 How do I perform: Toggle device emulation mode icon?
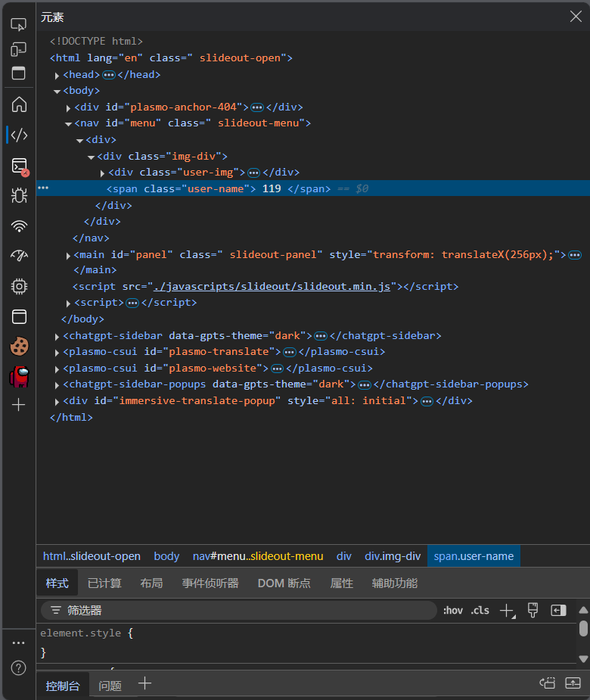[x=18, y=49]
